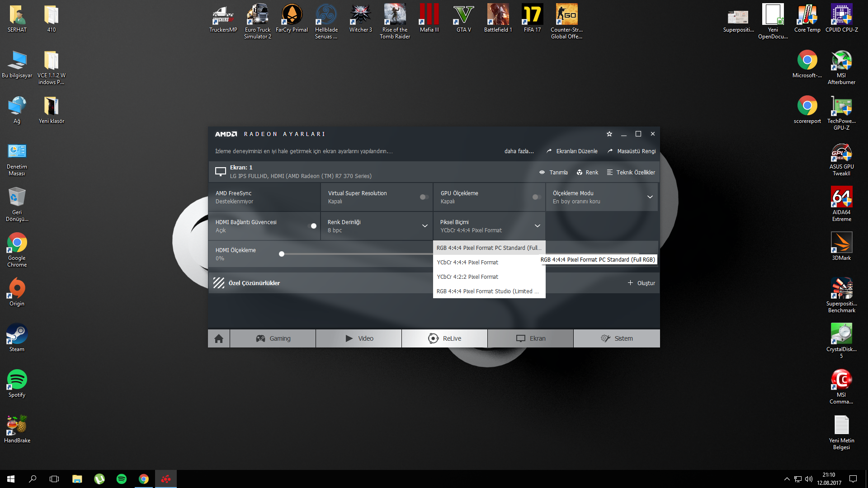Open Euro Truck Simulator 2 shortcut
This screenshot has height=488, width=868.
point(258,22)
